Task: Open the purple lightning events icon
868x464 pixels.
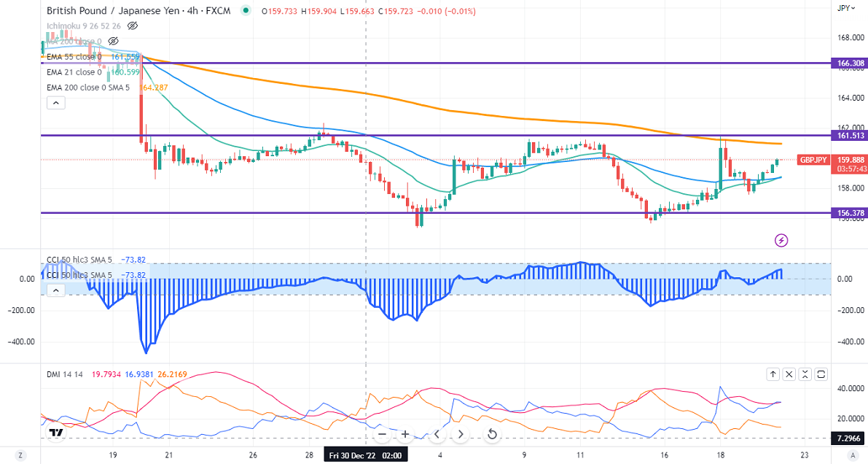Action: (781, 240)
